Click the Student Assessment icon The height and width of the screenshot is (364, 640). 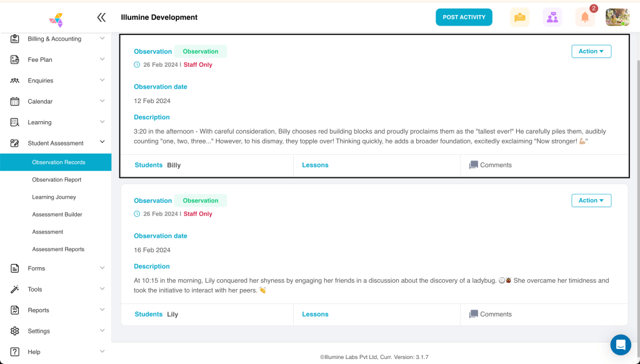click(x=15, y=143)
